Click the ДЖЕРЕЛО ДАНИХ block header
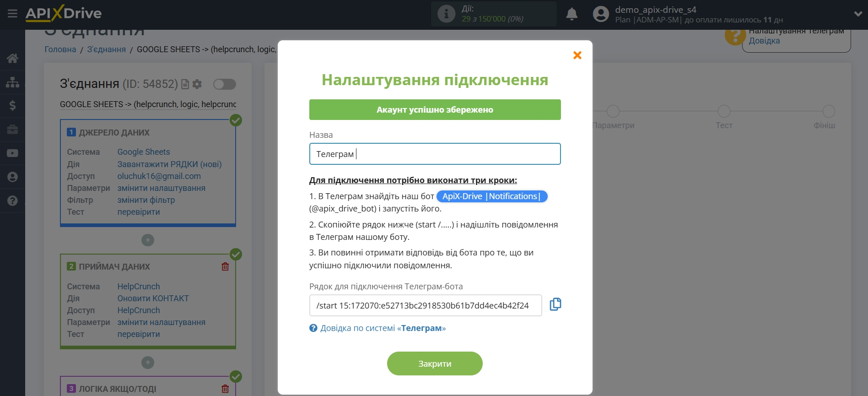The height and width of the screenshot is (396, 868). point(114,133)
